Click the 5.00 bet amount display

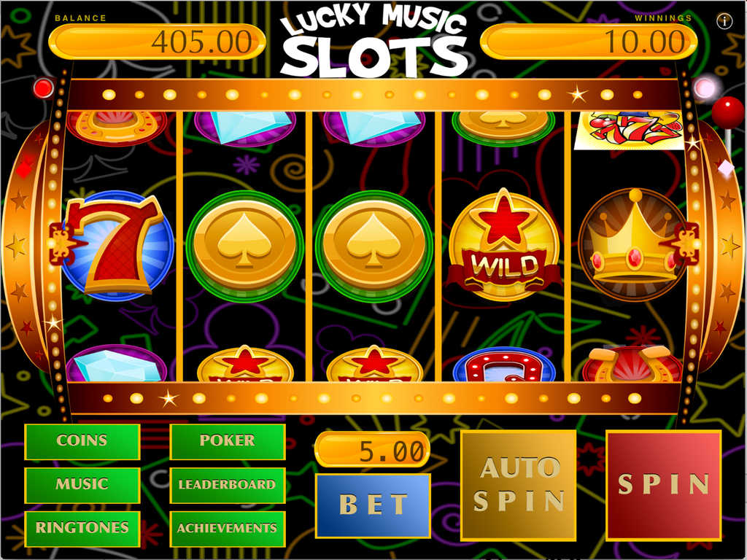[373, 449]
